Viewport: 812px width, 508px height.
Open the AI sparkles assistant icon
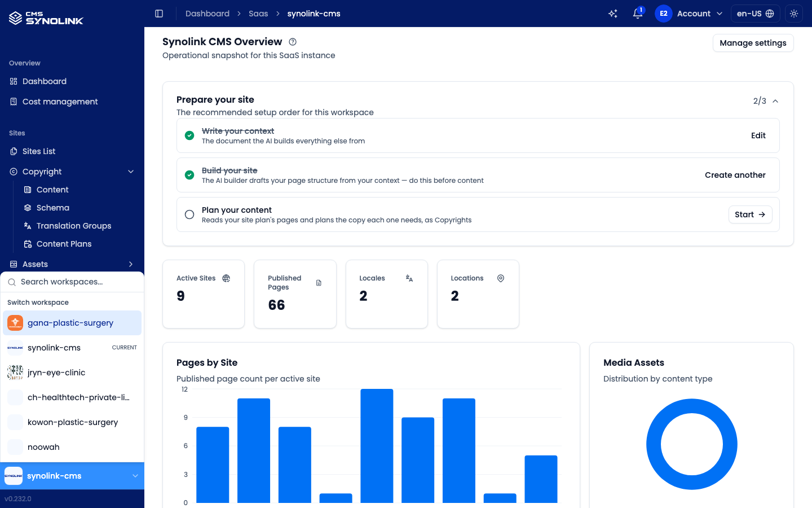613,14
